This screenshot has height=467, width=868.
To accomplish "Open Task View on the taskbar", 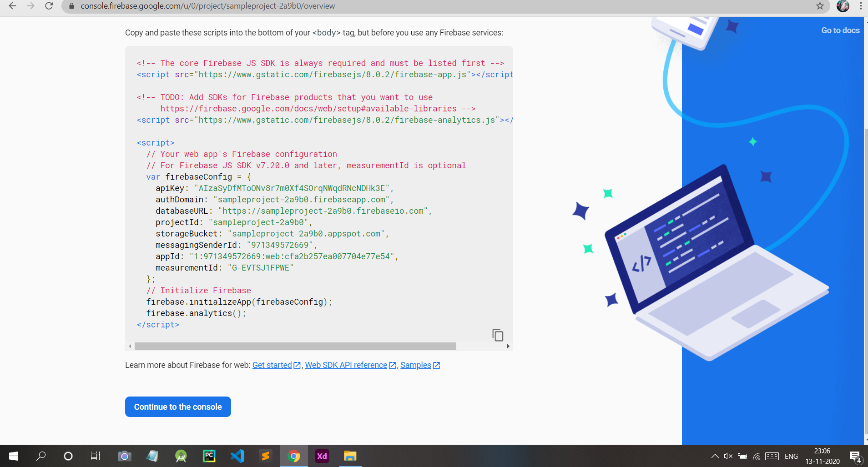I will coord(96,456).
